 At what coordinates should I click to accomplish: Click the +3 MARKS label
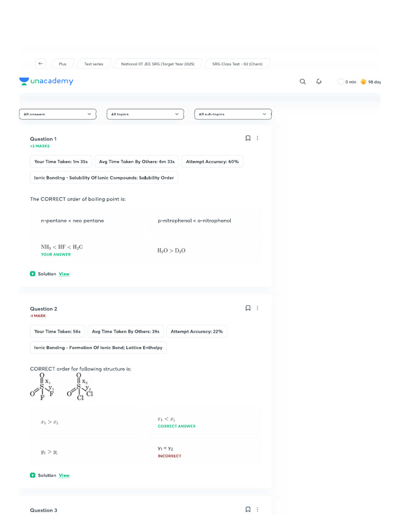click(39, 146)
